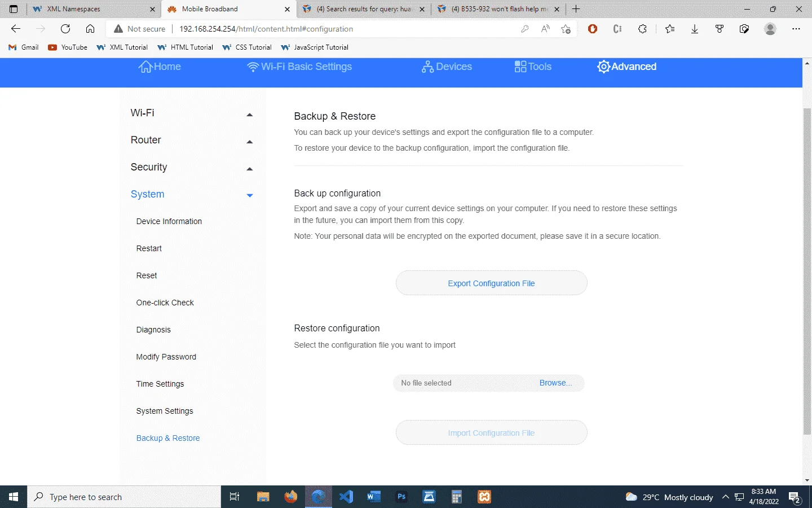Add page to favorites star icon
Viewport: 812px width, 508px height.
click(566, 29)
